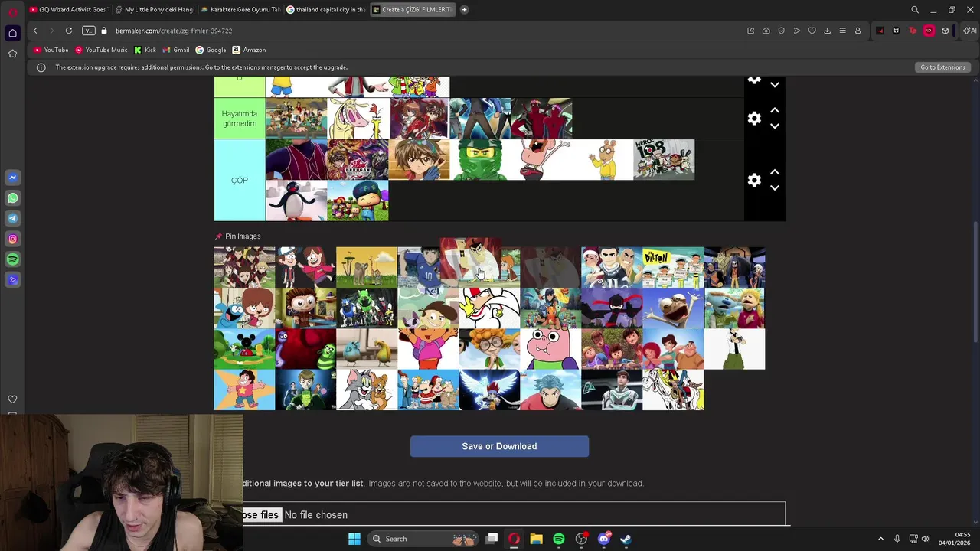The width and height of the screenshot is (980, 551).
Task: Click heart bookmark icon in address bar
Action: (x=812, y=31)
